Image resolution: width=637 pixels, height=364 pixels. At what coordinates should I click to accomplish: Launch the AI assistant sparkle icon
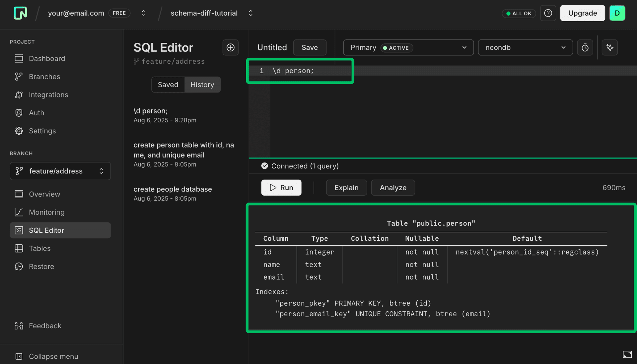point(609,47)
